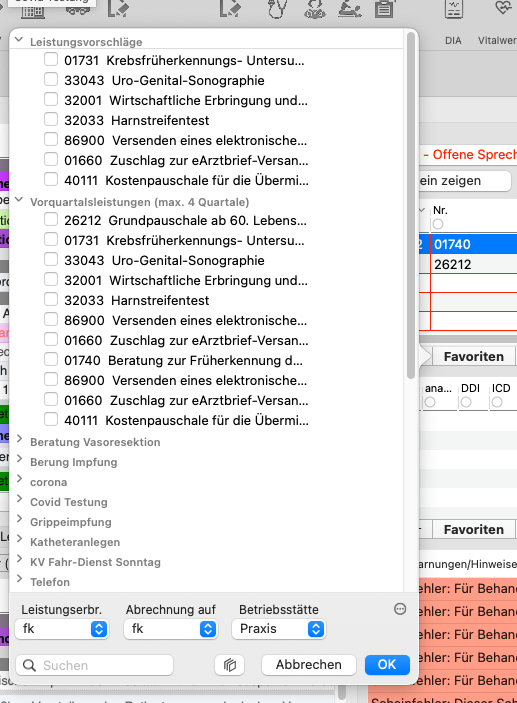The image size is (517, 703).
Task: Check the 26212 Grundpauschale checkbox
Action: point(51,220)
